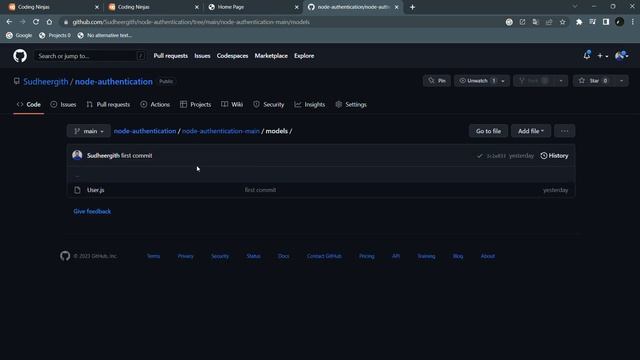Expand the Star lists dropdown arrow
Image resolution: width=640 pixels, height=360 pixels.
[x=622, y=81]
